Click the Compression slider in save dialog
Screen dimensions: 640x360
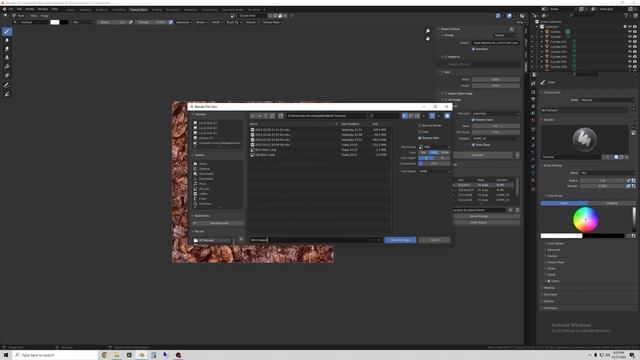(434, 164)
